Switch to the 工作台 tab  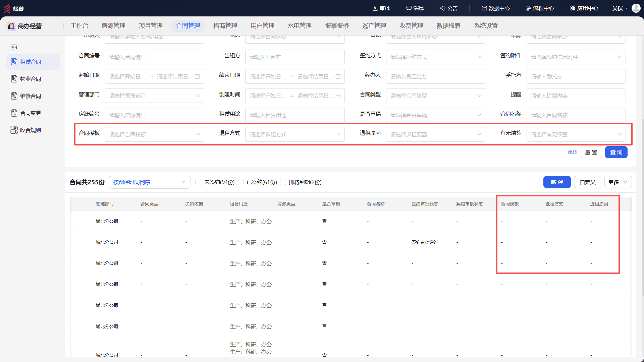click(x=79, y=26)
